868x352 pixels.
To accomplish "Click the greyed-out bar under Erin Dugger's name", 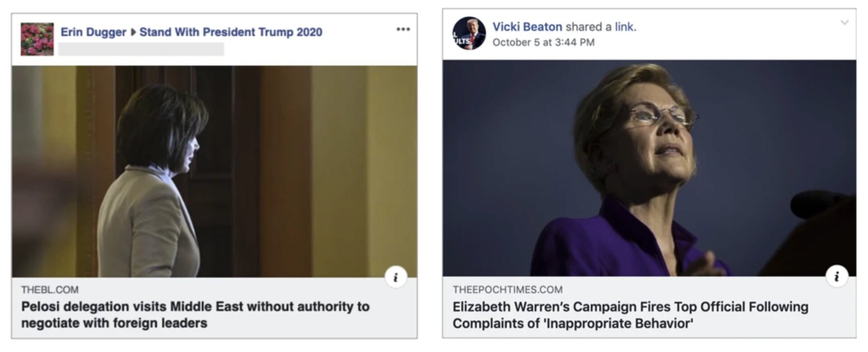I will 141,49.
